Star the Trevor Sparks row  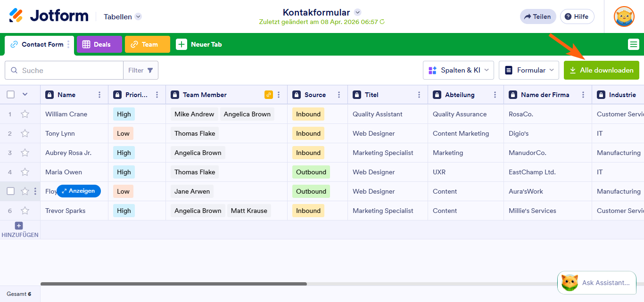click(x=25, y=211)
